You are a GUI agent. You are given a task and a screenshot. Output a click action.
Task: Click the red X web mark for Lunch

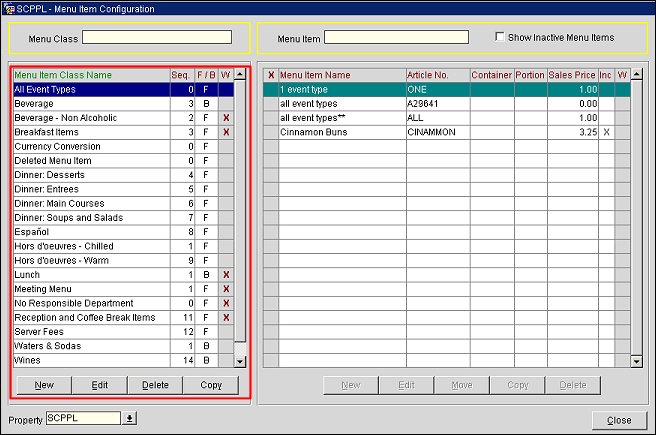point(226,274)
